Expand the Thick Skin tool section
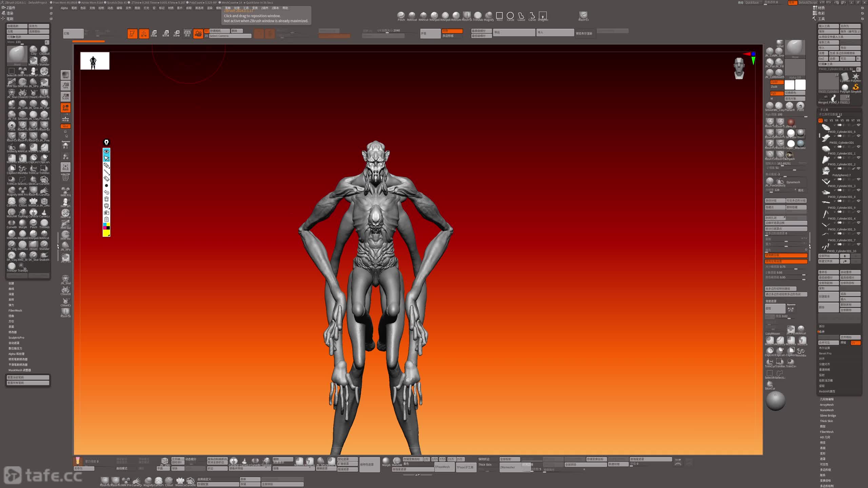 pos(826,421)
